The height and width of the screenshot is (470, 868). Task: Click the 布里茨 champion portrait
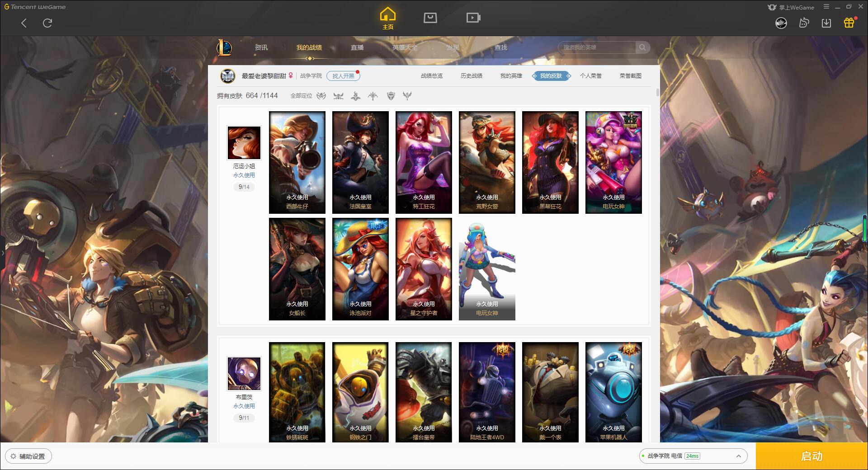coord(244,374)
